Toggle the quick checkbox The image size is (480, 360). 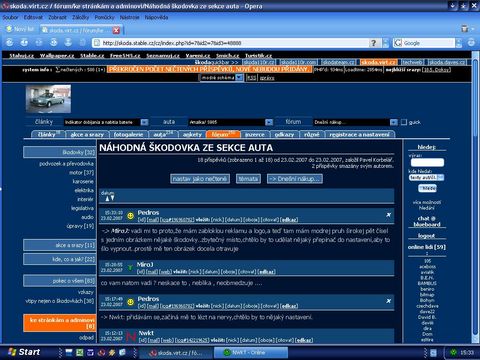pos(404,122)
